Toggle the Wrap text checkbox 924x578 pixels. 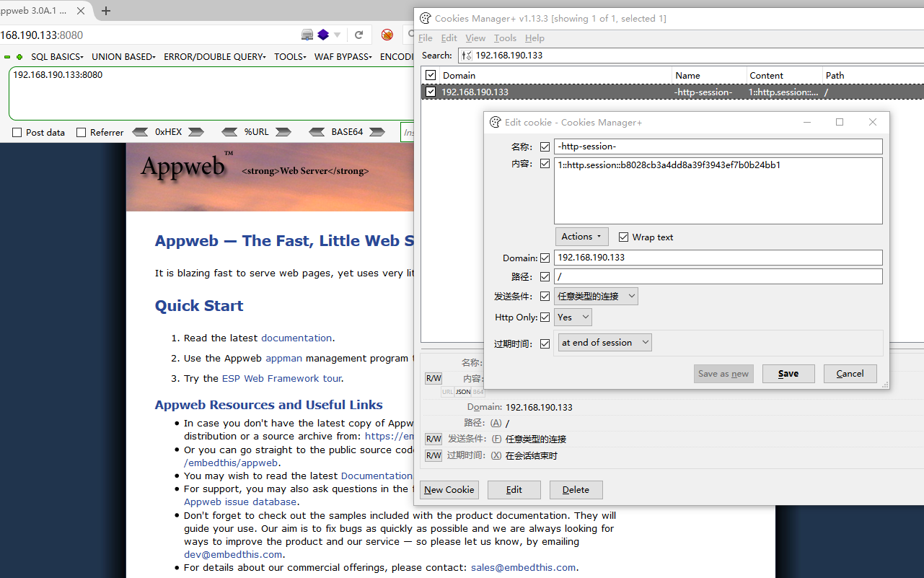(623, 237)
